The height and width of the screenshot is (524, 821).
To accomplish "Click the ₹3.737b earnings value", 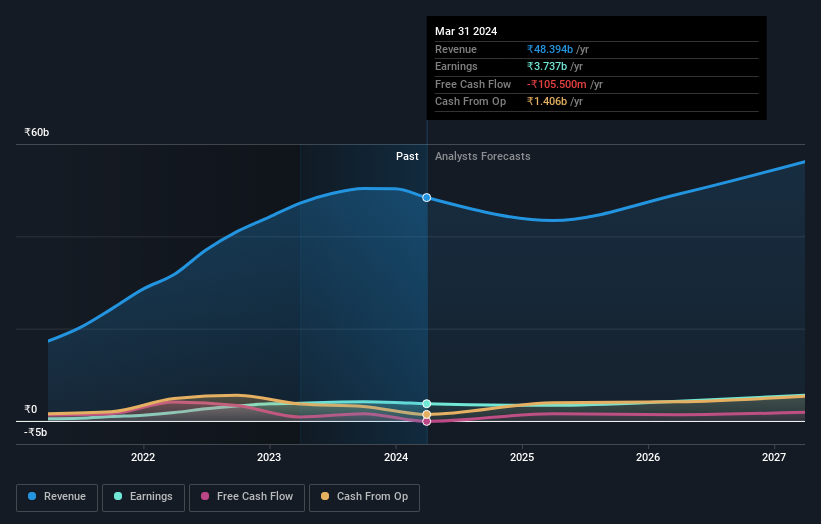I will (547, 66).
